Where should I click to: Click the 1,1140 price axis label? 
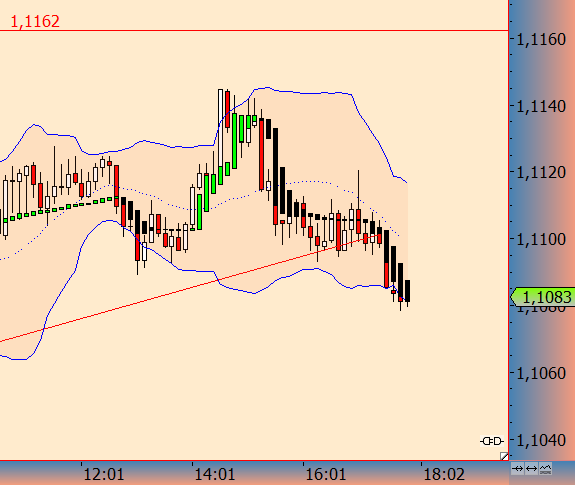pos(541,107)
